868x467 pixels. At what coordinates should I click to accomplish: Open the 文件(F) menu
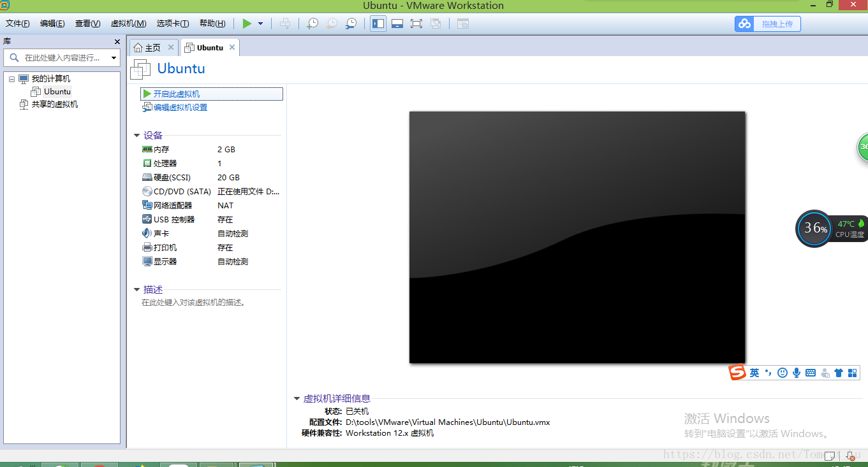18,24
